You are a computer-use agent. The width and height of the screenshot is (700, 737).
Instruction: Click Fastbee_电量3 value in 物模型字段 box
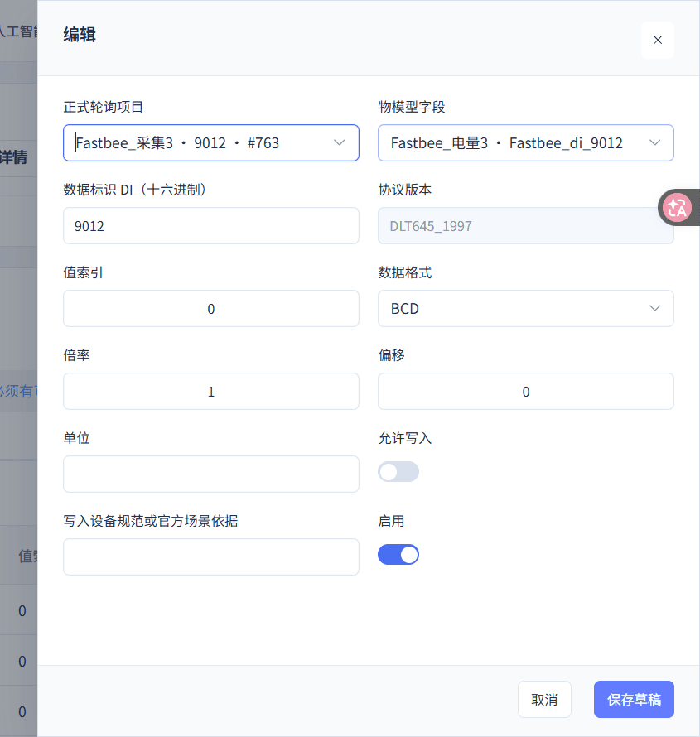(439, 143)
